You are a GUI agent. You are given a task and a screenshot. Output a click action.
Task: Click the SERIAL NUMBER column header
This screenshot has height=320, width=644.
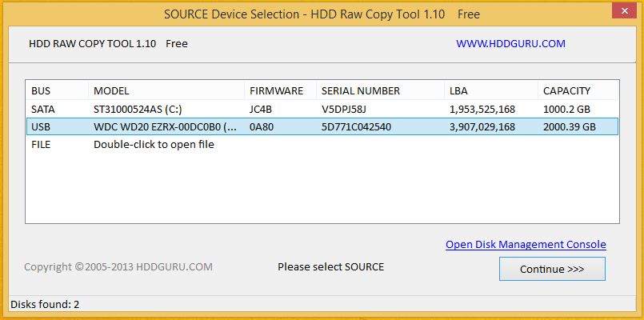point(380,90)
